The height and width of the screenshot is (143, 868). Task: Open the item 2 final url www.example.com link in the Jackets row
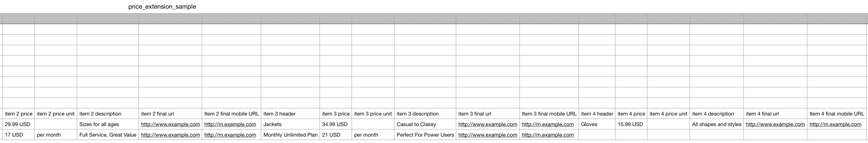click(x=171, y=124)
